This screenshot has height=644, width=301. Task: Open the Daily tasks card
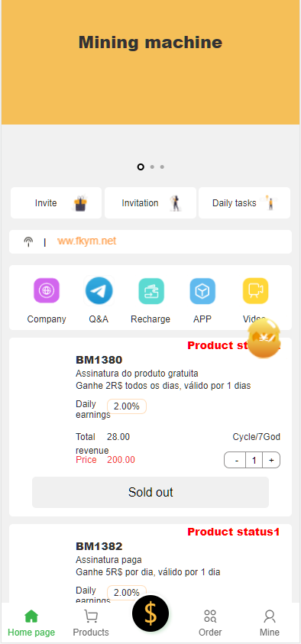click(x=244, y=203)
